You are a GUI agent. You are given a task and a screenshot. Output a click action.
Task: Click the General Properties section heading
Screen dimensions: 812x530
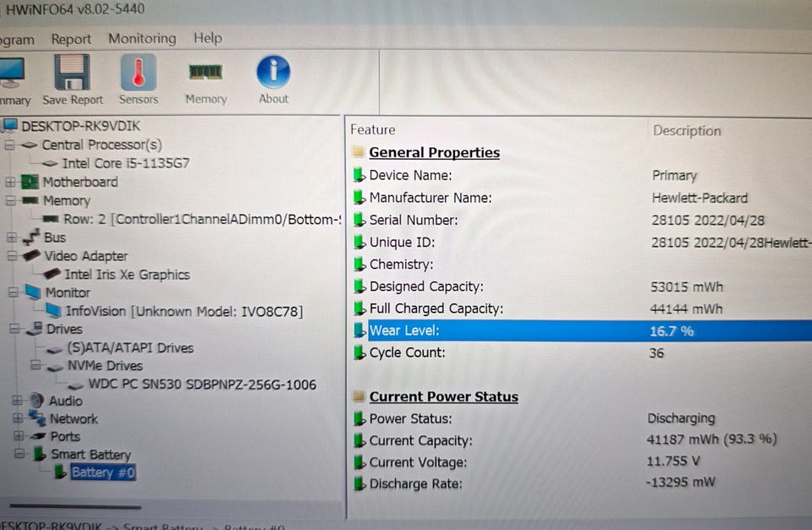click(434, 153)
